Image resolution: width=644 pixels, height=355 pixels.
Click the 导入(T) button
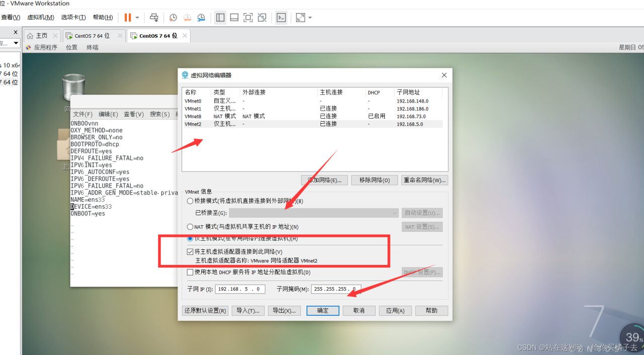(x=248, y=311)
